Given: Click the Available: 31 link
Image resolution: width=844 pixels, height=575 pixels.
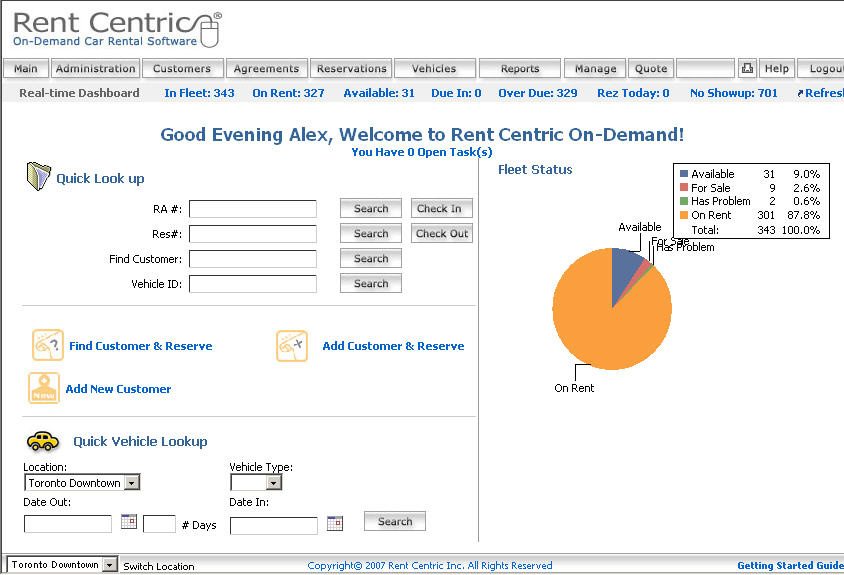Looking at the screenshot, I should click(379, 93).
